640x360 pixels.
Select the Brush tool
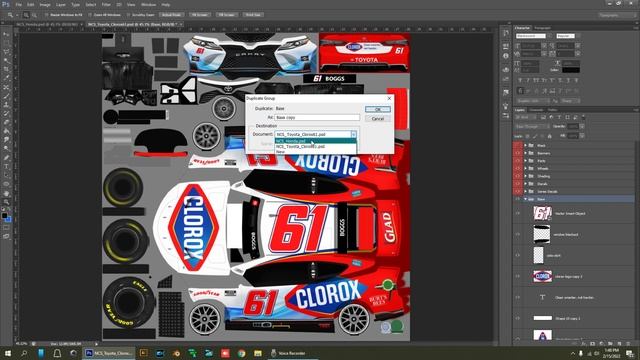tap(6, 96)
